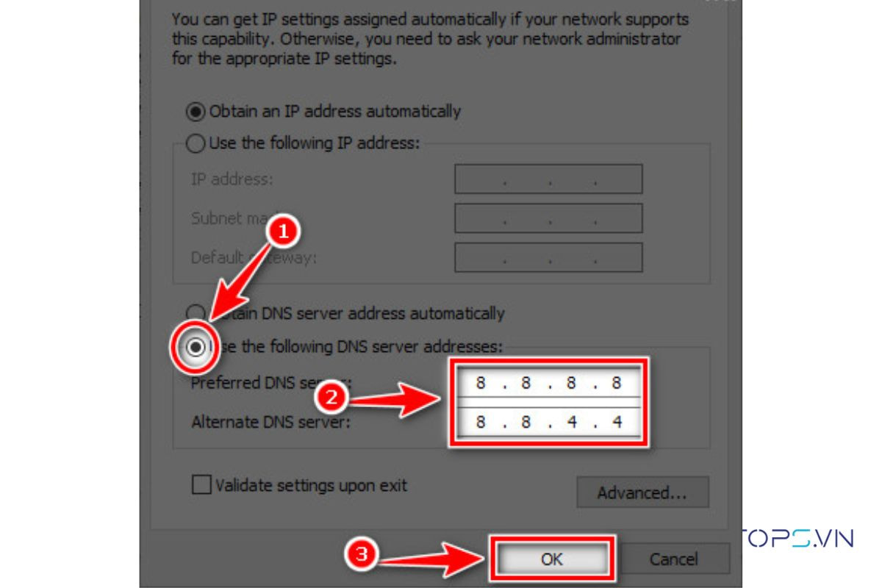
Task: Open the Advanced... settings button
Action: click(642, 492)
